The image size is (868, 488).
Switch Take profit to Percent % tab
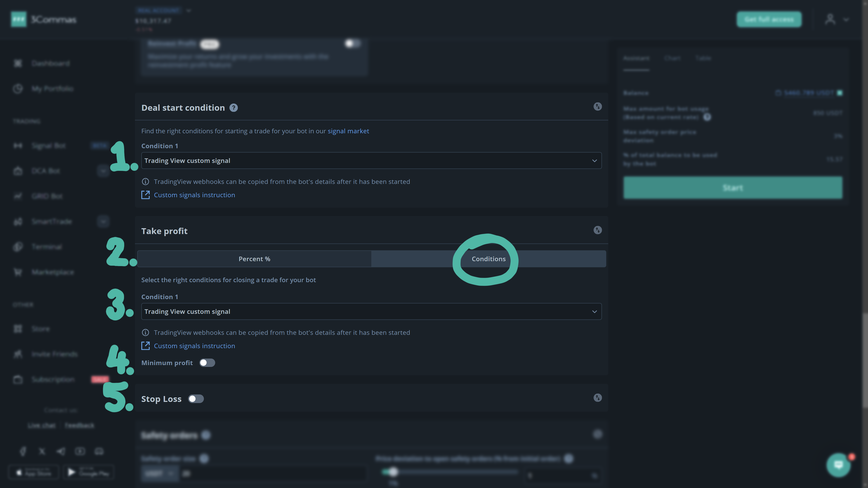254,259
